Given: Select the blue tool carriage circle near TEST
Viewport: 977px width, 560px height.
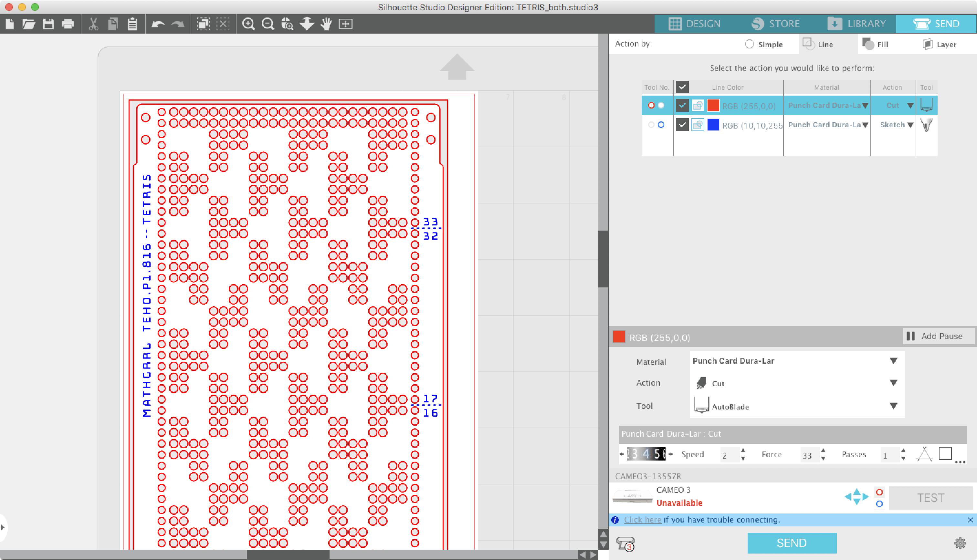Looking at the screenshot, I should point(879,504).
